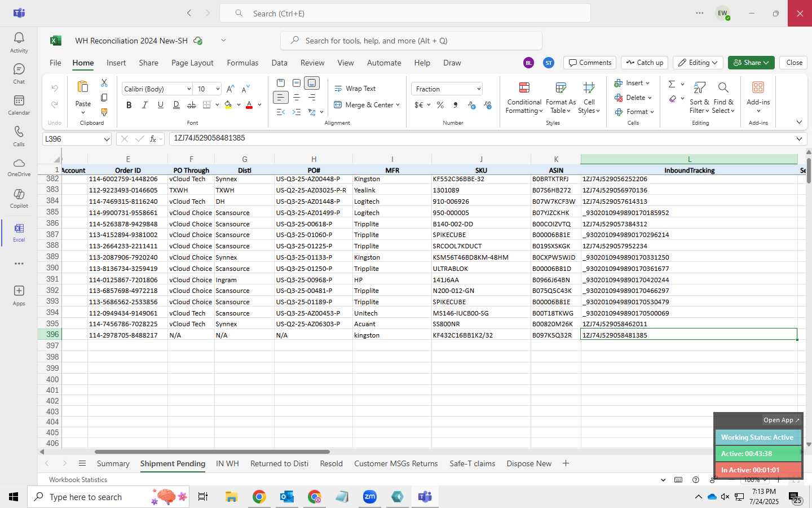Open Copilot from the Teams sidebar

pyautogui.click(x=19, y=198)
